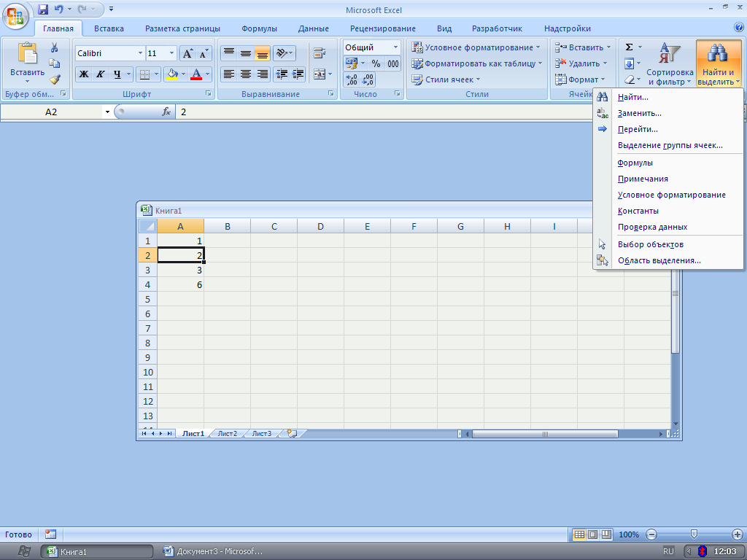
Task: Expand Условное форматирование ribbon dropdown
Action: [538, 47]
